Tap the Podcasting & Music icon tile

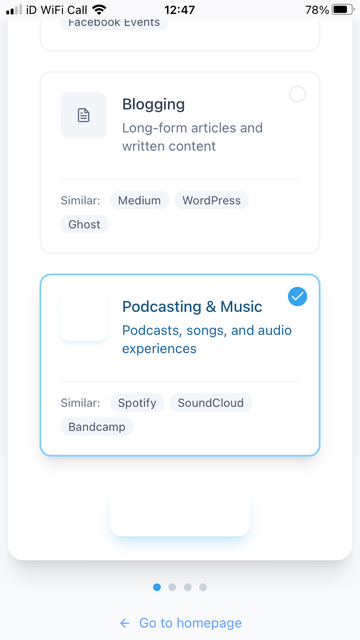point(84,318)
